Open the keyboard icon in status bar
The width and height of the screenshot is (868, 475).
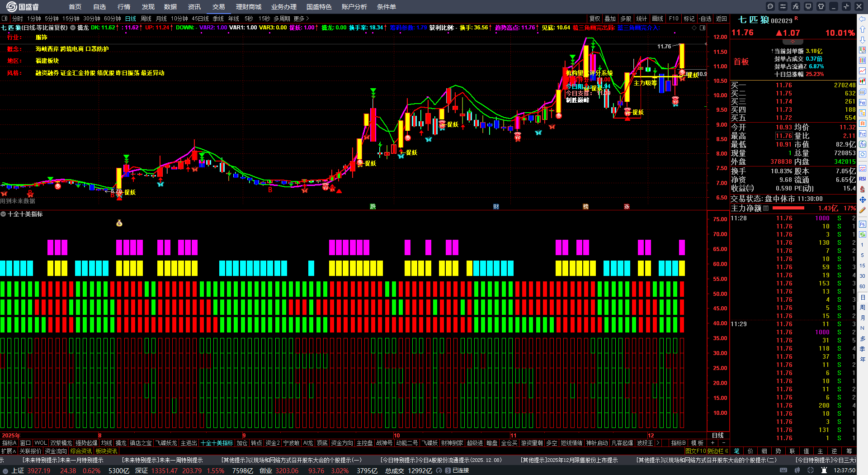tap(783, 470)
